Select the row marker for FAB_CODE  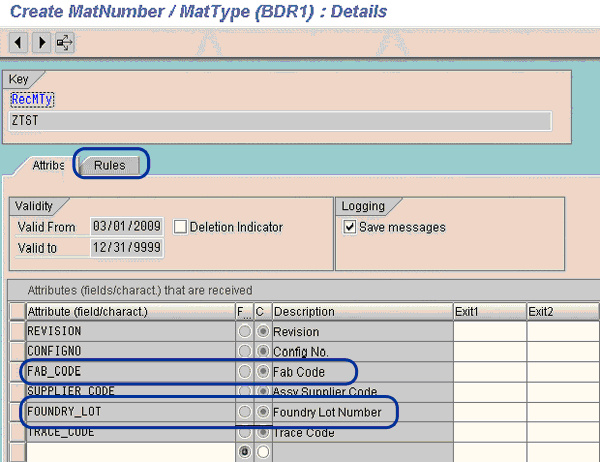17,371
